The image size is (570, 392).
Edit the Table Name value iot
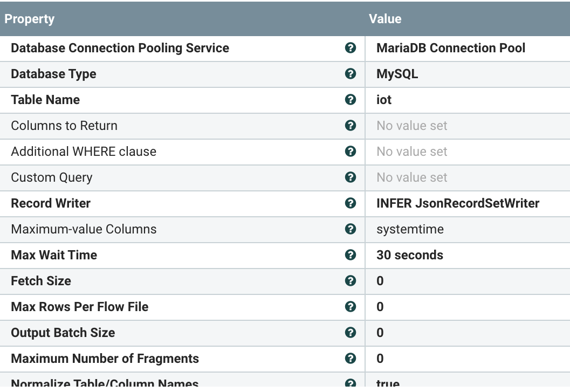pos(384,100)
